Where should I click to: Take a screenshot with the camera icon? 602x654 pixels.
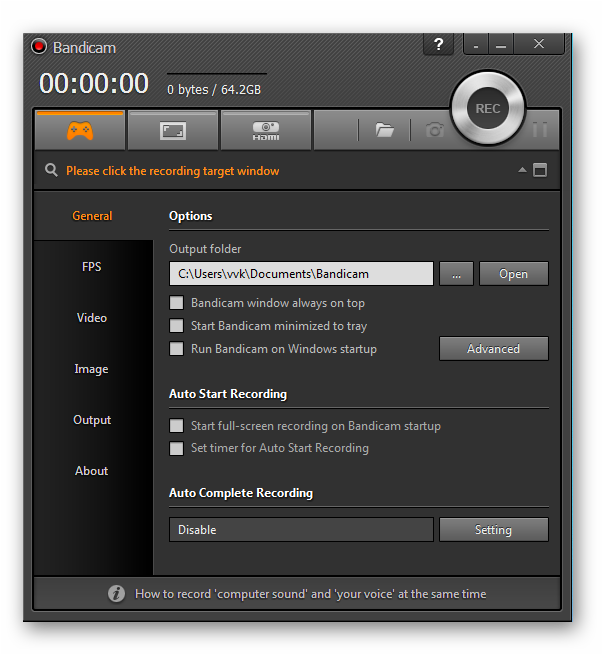434,130
